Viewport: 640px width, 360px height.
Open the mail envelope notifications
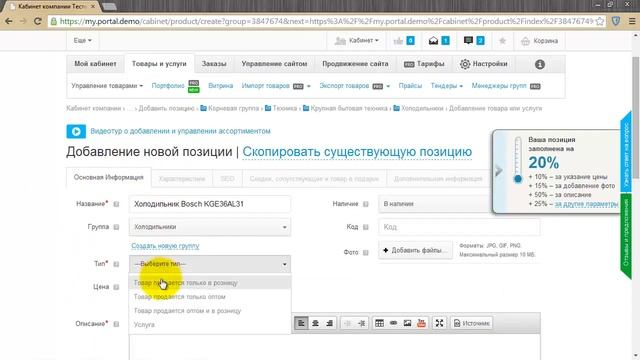pyautogui.click(x=433, y=40)
